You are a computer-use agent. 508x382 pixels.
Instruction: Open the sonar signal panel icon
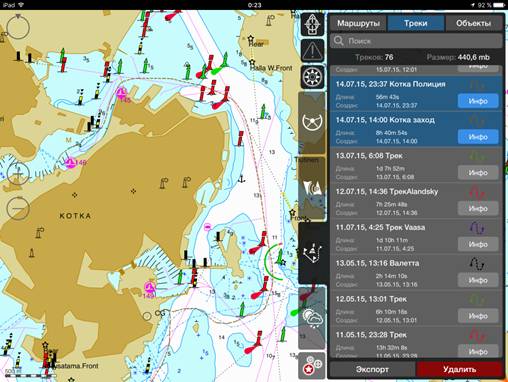pyautogui.click(x=312, y=188)
